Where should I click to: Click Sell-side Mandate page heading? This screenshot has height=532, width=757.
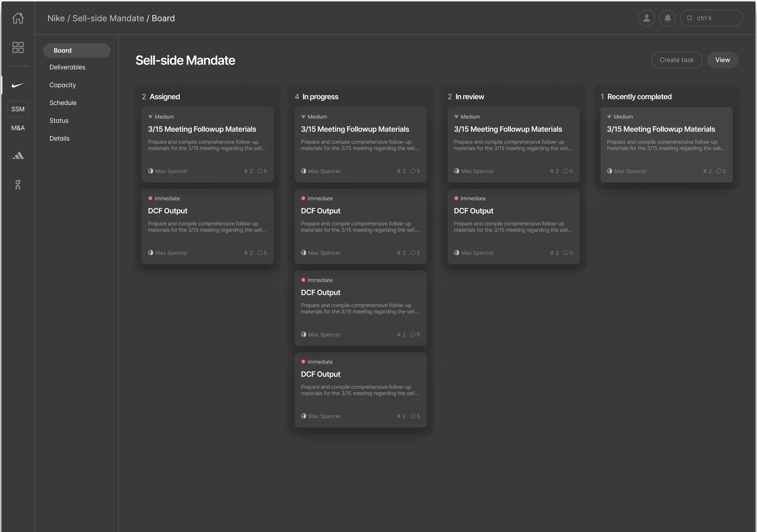(x=185, y=60)
